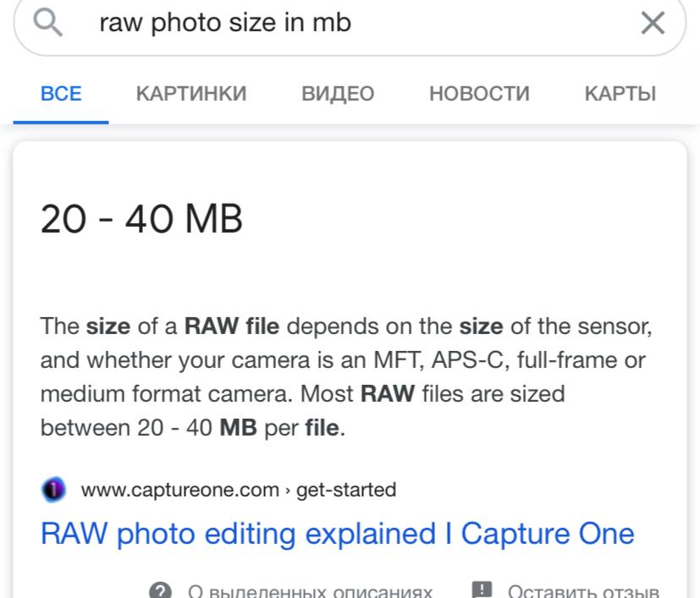The height and width of the screenshot is (598, 700).
Task: Open the ВИДЕО tab
Action: [x=338, y=93]
